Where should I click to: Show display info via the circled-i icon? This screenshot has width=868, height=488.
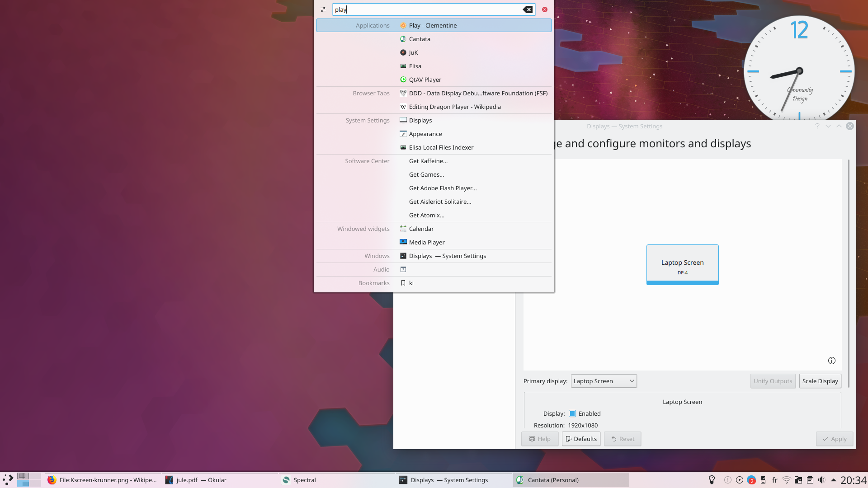(831, 361)
